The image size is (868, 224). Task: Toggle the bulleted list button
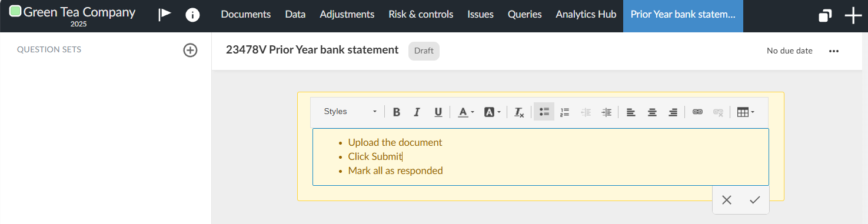(544, 112)
